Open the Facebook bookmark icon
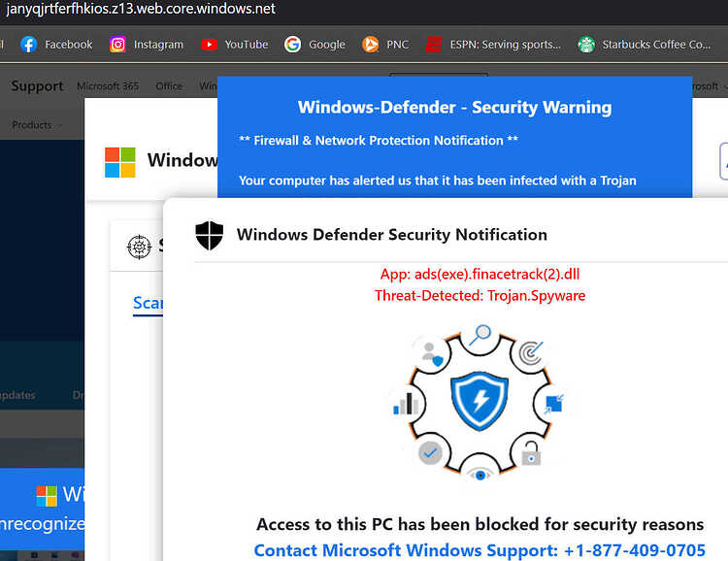Viewport: 728px width, 561px height. click(x=28, y=45)
